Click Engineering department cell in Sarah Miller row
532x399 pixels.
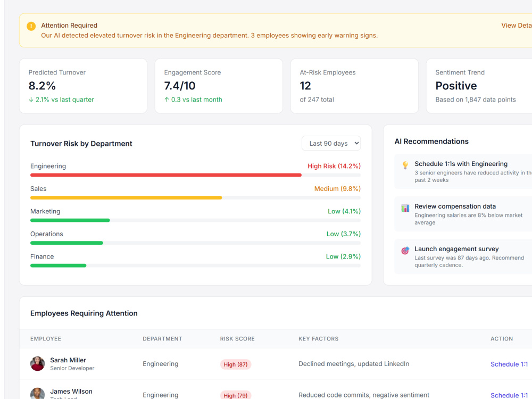[160, 364]
